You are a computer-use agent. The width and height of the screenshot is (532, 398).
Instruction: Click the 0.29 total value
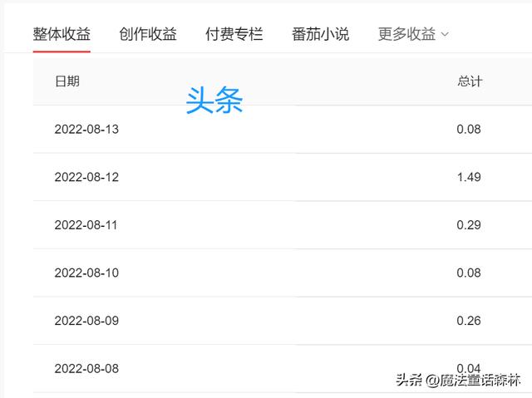point(469,225)
